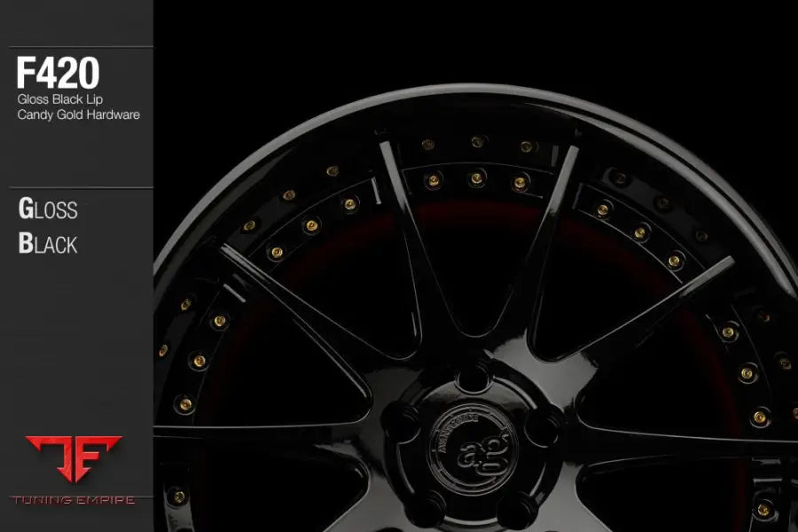The width and height of the screenshot is (798, 532).
Task: Click the red Tuning Empire emblem
Action: tap(73, 458)
